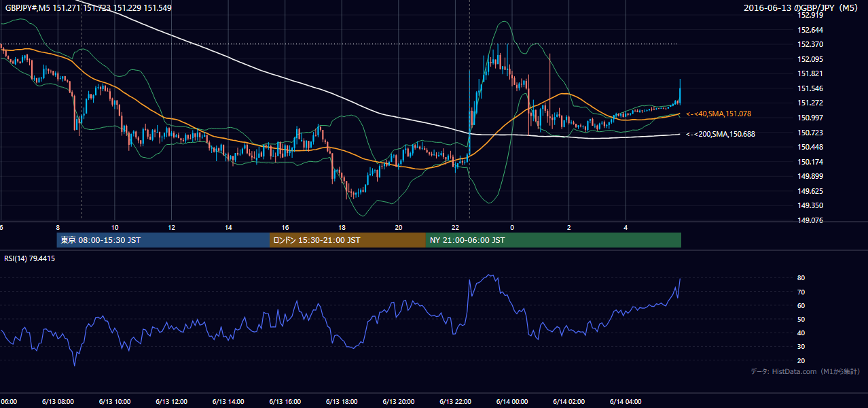Click price axis value 152.095
The height and width of the screenshot is (408, 868).
pos(810,59)
